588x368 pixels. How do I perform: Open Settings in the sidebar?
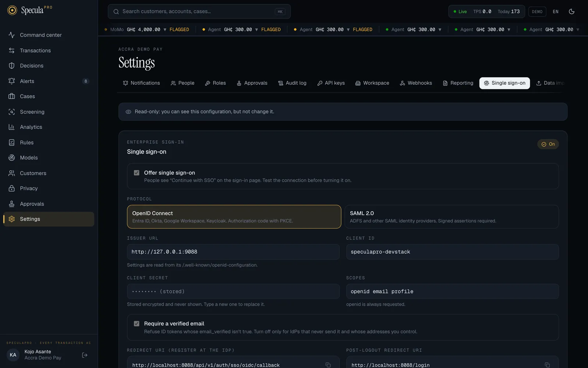[49, 219]
